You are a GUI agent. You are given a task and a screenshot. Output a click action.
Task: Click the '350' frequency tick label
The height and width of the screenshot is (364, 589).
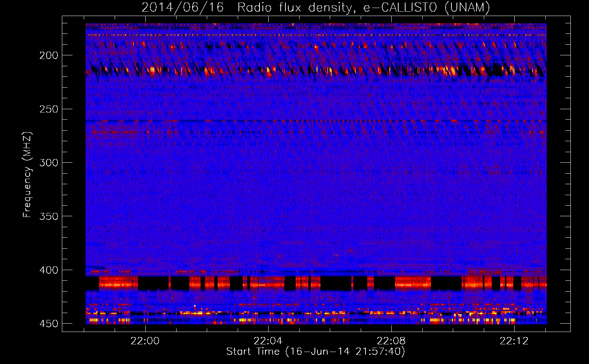tap(49, 216)
